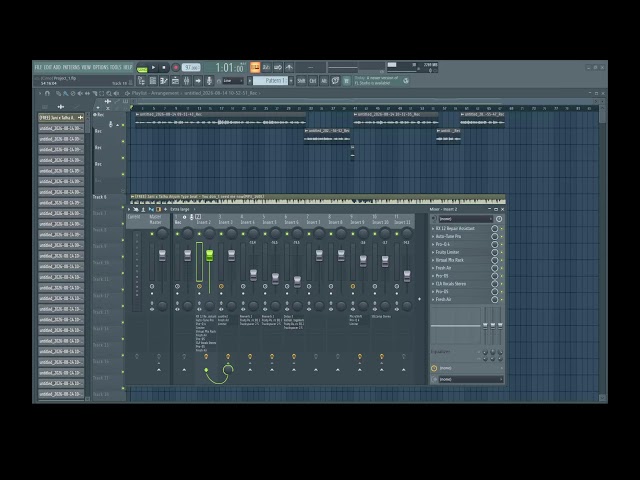The height and width of the screenshot is (480, 640).
Task: Click the Pro-Q 4 slot mix knob
Action: click(x=495, y=244)
